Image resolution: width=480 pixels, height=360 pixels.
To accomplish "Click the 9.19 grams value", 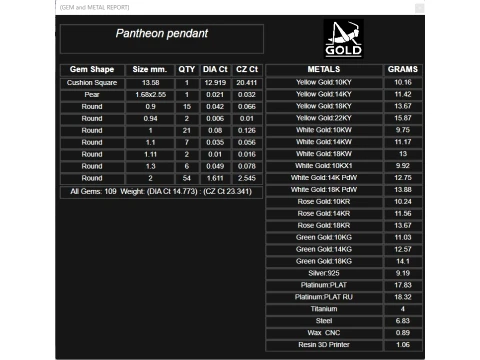I will 403,274.
